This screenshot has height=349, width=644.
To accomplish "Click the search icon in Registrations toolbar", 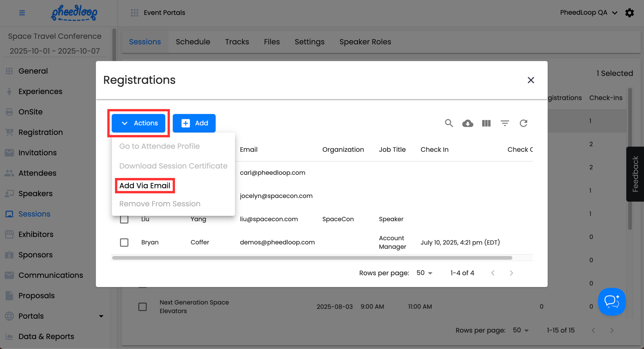I will pos(449,123).
